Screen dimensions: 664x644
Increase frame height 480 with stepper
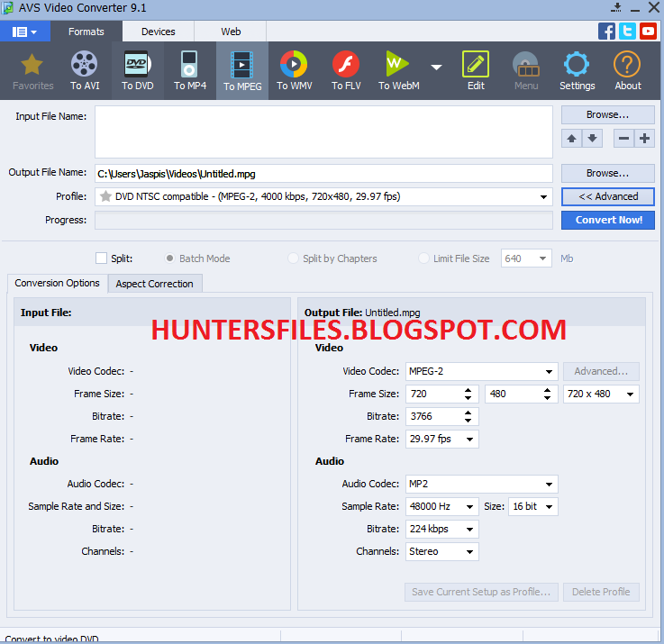coord(547,390)
